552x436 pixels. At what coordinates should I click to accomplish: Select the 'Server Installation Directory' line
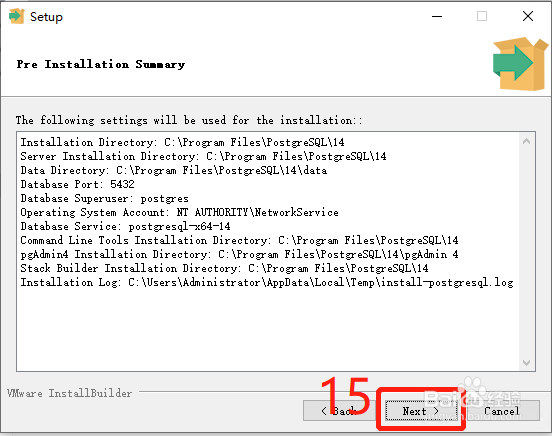pos(203,156)
